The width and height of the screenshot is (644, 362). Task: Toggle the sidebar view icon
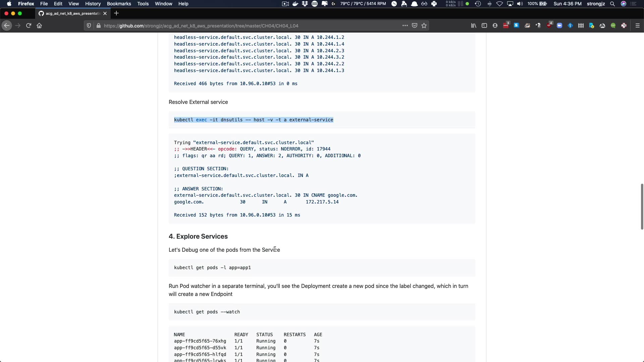(484, 25)
